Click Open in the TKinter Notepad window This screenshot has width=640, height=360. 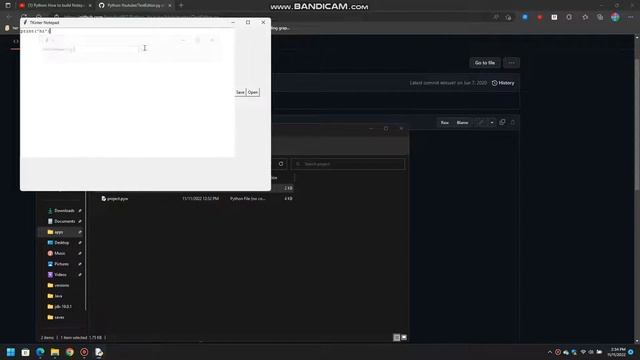point(253,92)
